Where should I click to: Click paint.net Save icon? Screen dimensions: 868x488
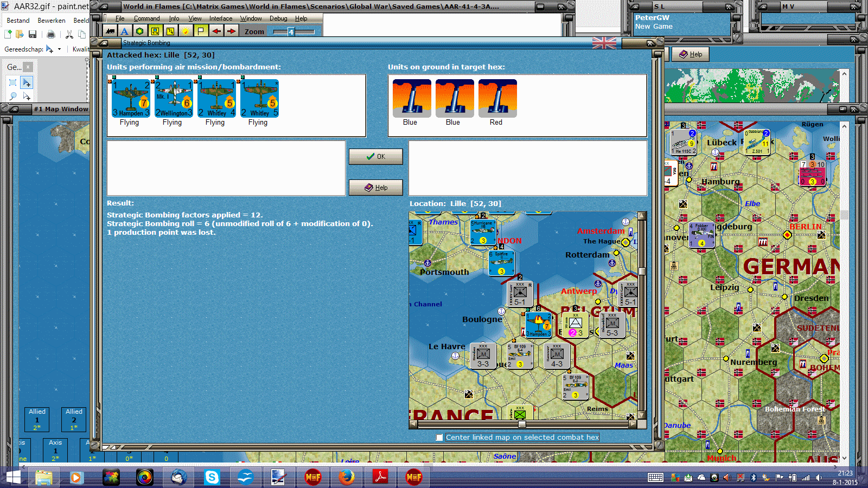[33, 34]
